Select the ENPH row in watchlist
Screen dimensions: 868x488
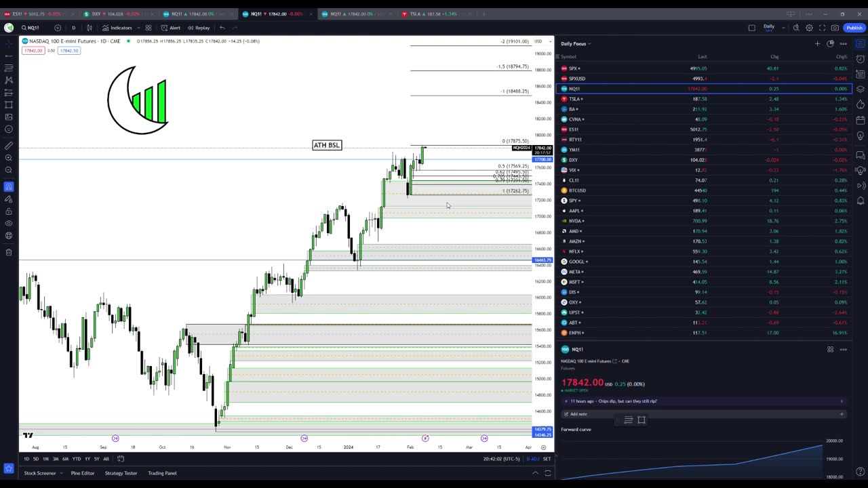pyautogui.click(x=705, y=333)
